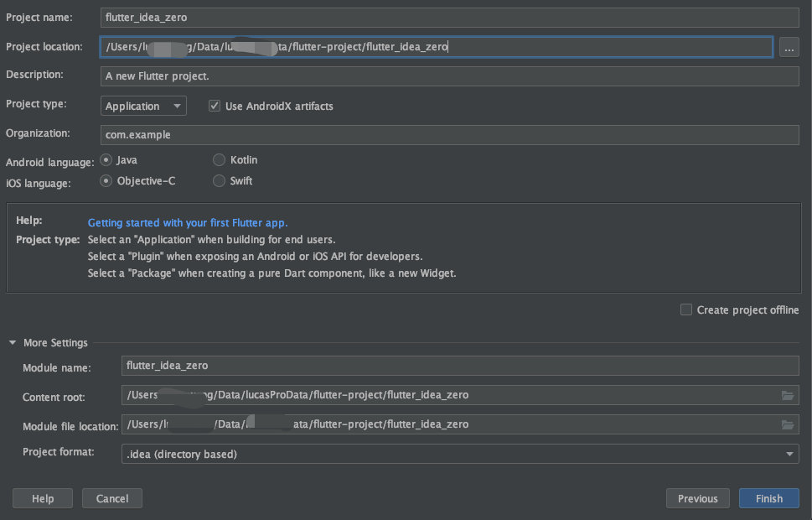Screen dimensions: 812x520
Task: Select Kotlin as the Android language
Action: pyautogui.click(x=219, y=159)
